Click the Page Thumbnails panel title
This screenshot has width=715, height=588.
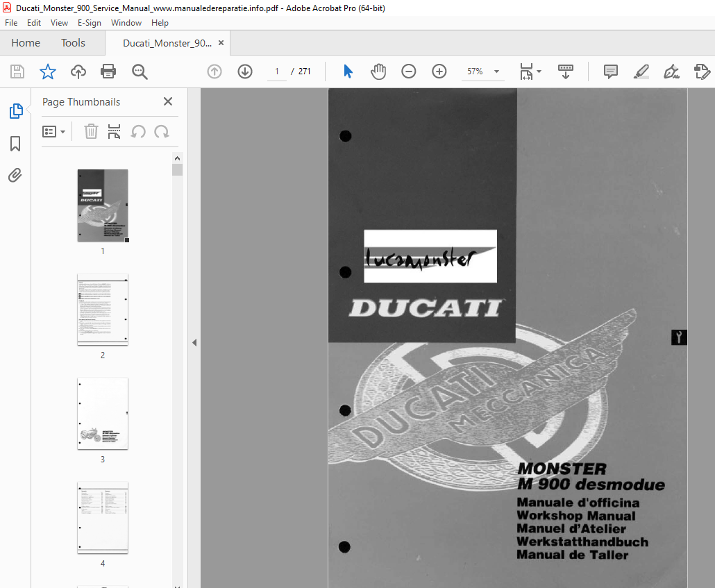(81, 102)
